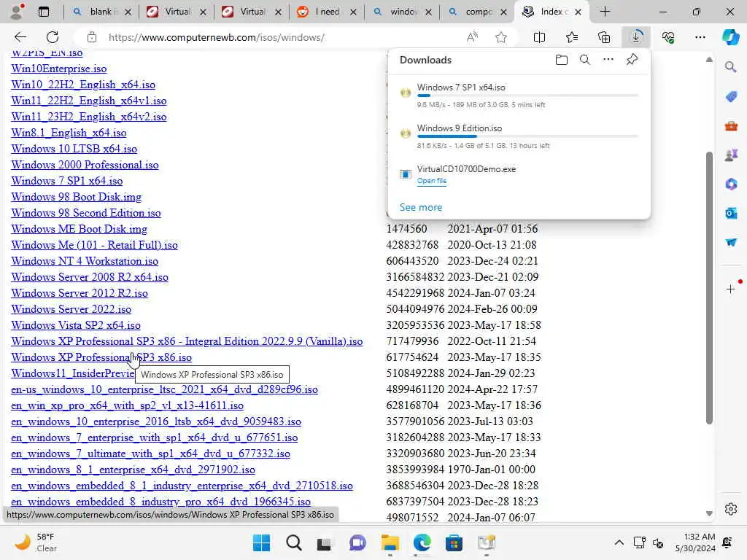Click scrollbar down arrow
Screen dimensions: 747x560
[x=709, y=513]
